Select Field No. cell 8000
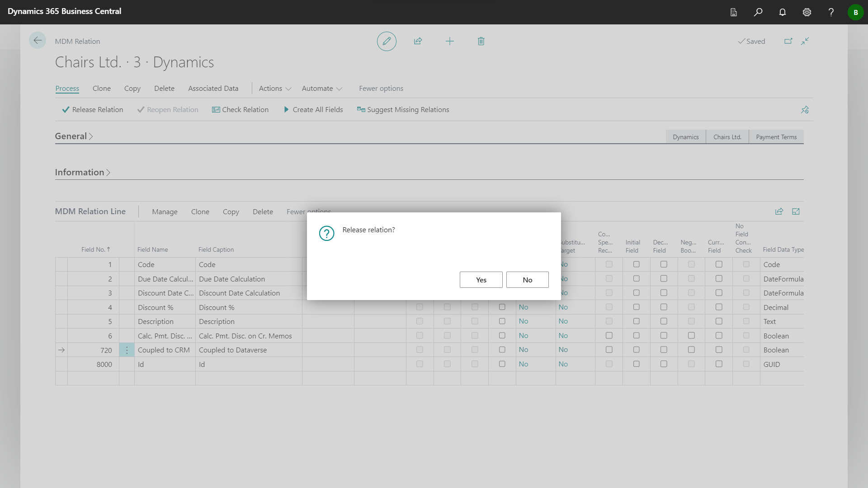The height and width of the screenshot is (488, 868). pyautogui.click(x=93, y=364)
